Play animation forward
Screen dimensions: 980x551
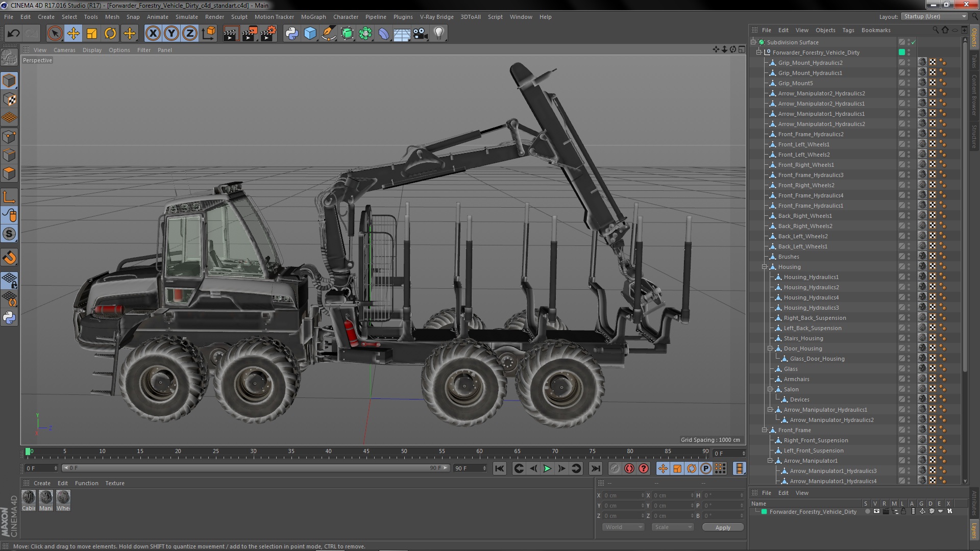(547, 468)
